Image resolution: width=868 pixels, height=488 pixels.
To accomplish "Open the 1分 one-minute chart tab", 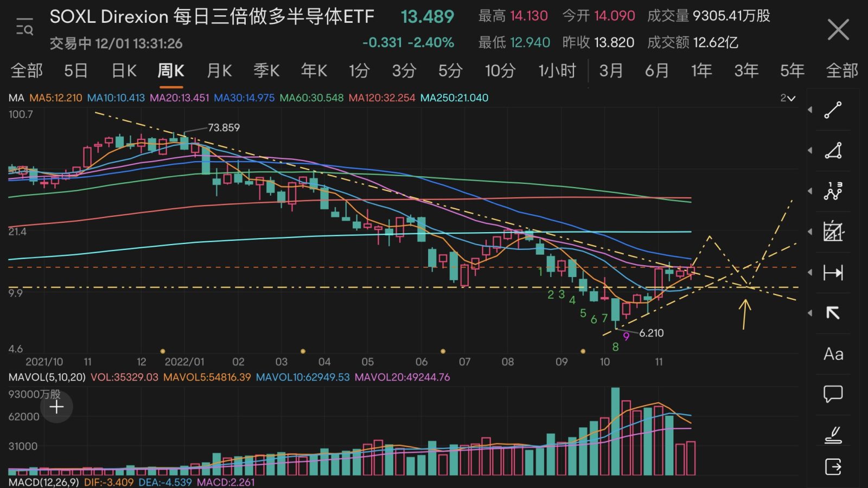I will pos(359,70).
